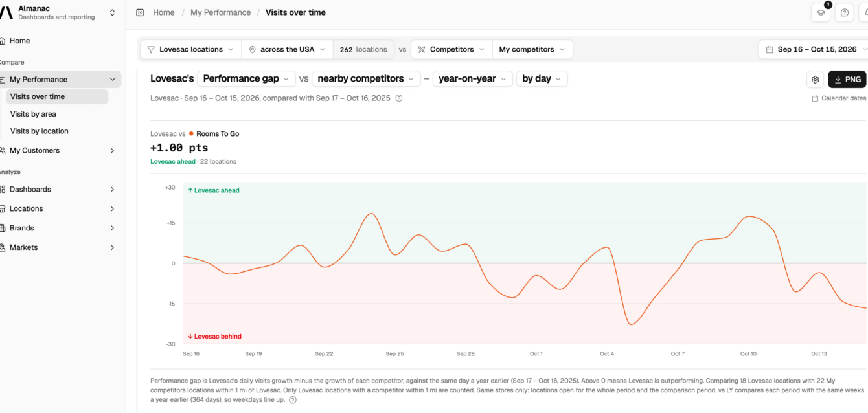This screenshot has height=413, width=868.
Task: Click the orange Rooms To Go legend dot
Action: [191, 134]
